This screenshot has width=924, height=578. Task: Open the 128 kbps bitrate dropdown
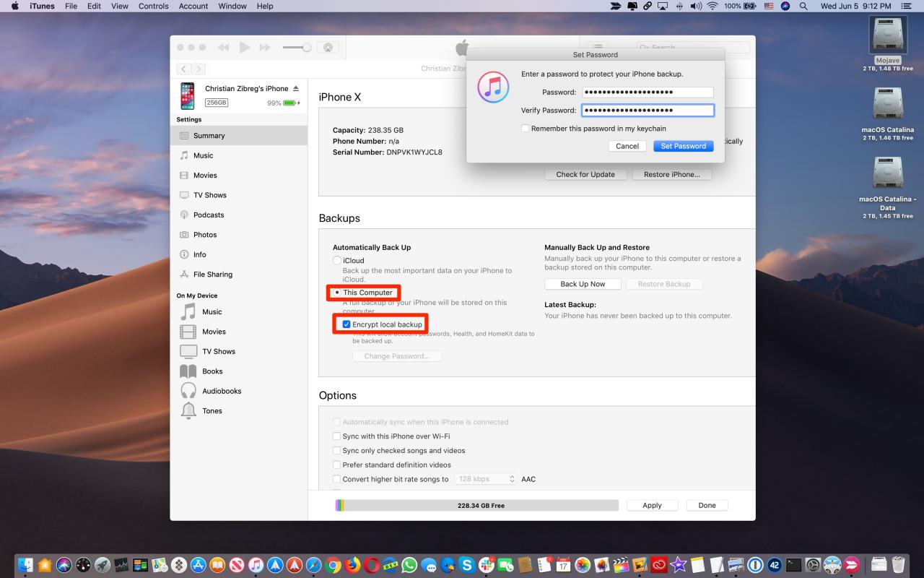tap(485, 479)
